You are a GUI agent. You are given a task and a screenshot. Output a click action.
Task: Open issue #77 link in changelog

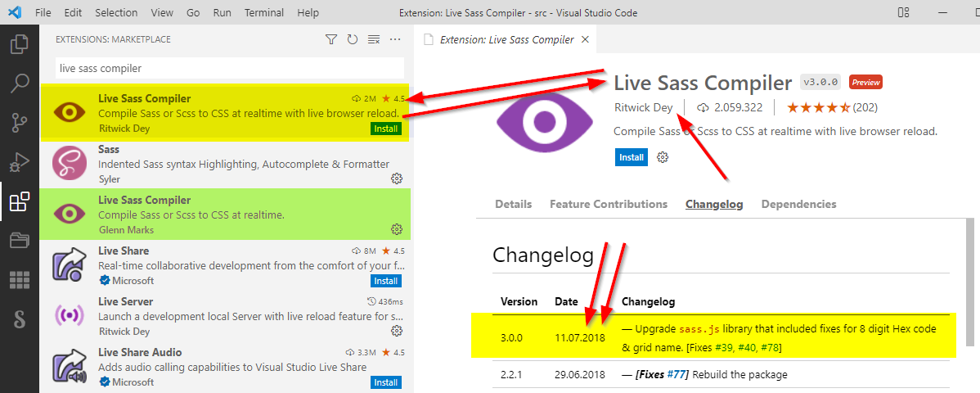coord(677,375)
